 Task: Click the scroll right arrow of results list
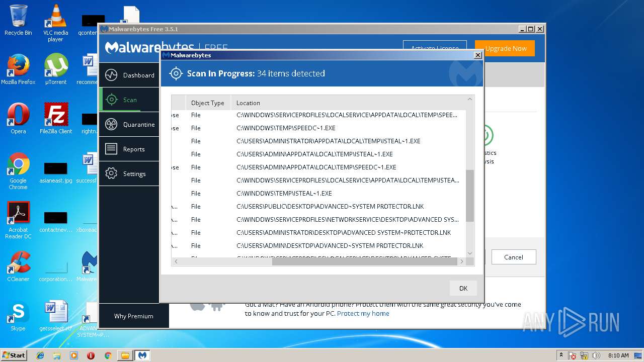pyautogui.click(x=461, y=261)
